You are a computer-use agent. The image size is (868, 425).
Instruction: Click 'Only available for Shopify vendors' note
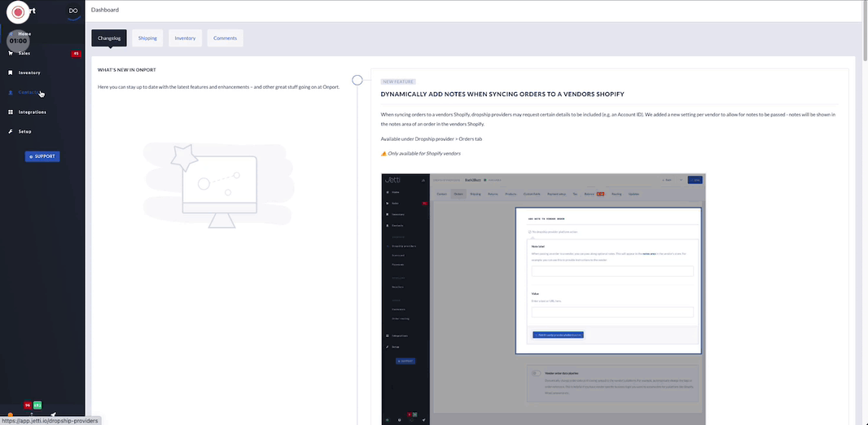click(x=424, y=153)
